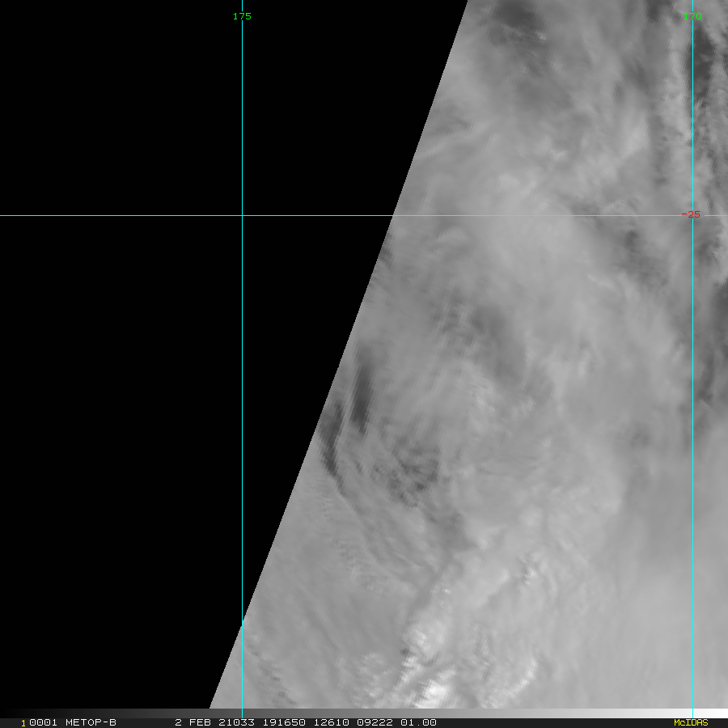Image resolution: width=728 pixels, height=728 pixels.
Task: Click the 12610 value in footer
Action: (x=331, y=722)
